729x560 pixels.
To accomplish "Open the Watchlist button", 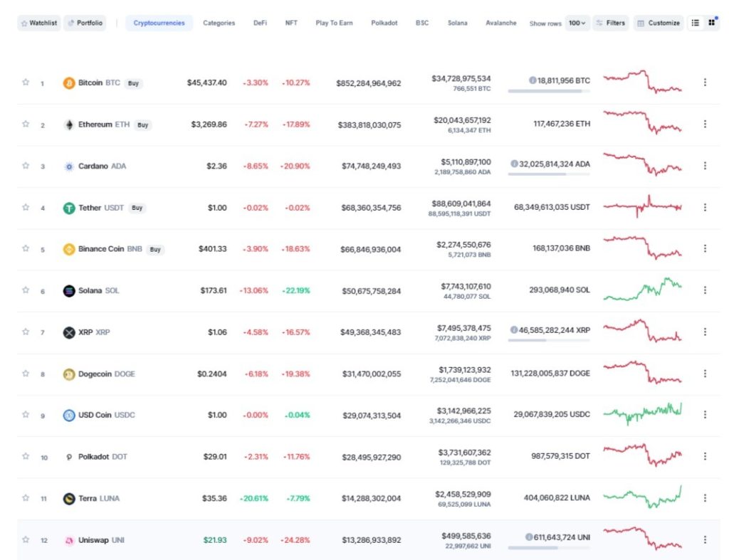I will pos(39,23).
